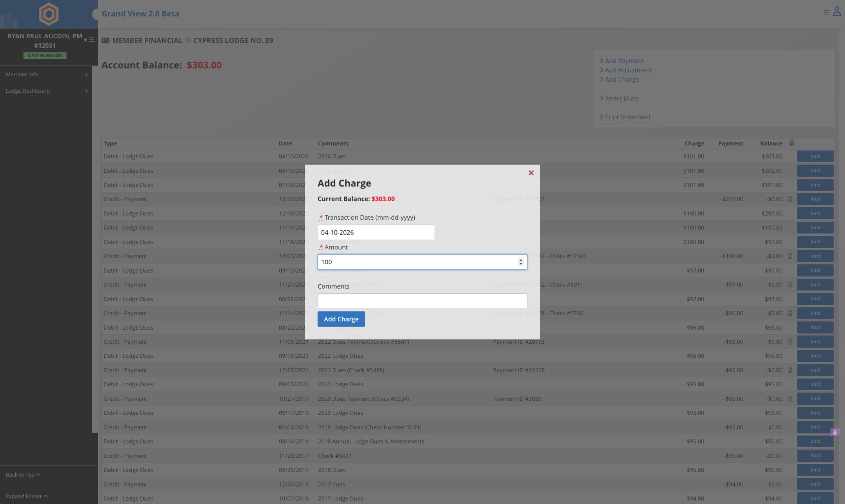Click the Comments text field in dialog
The image size is (845, 504).
pyautogui.click(x=422, y=301)
